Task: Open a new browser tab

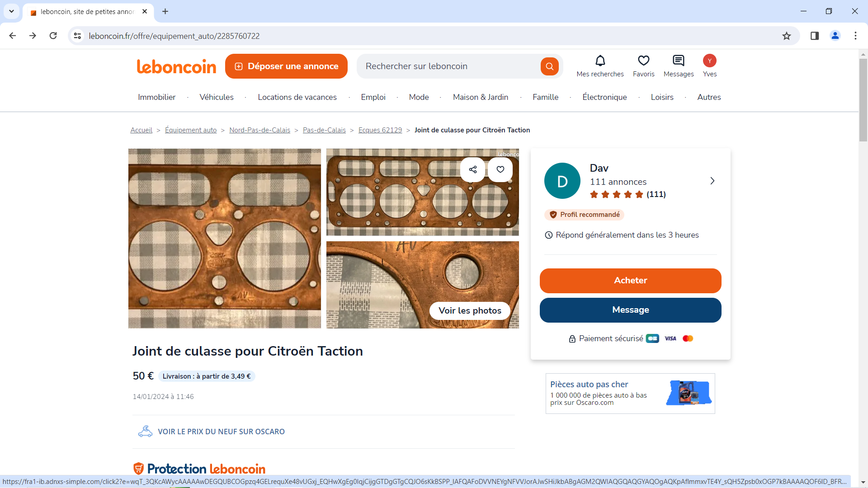Action: click(x=165, y=11)
